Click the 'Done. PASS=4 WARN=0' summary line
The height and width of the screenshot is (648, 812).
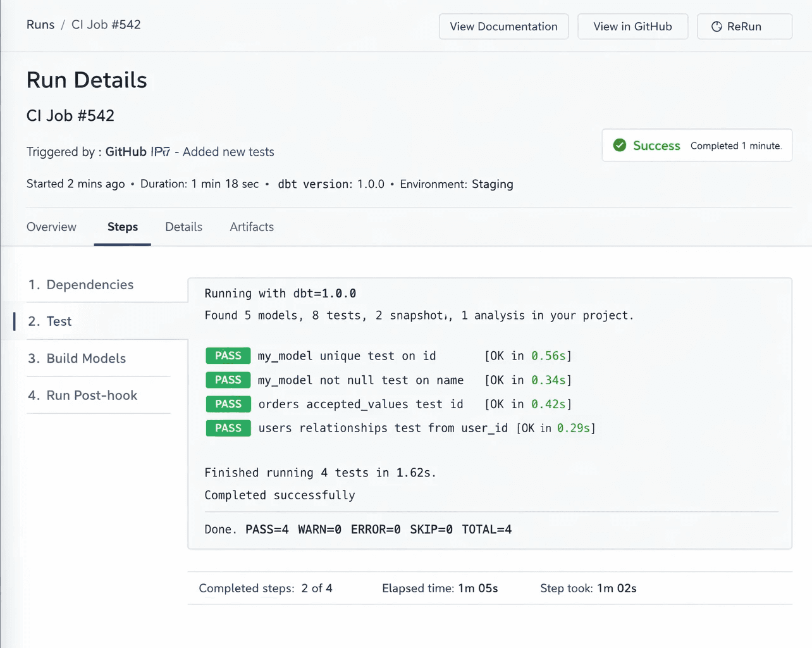tap(358, 529)
